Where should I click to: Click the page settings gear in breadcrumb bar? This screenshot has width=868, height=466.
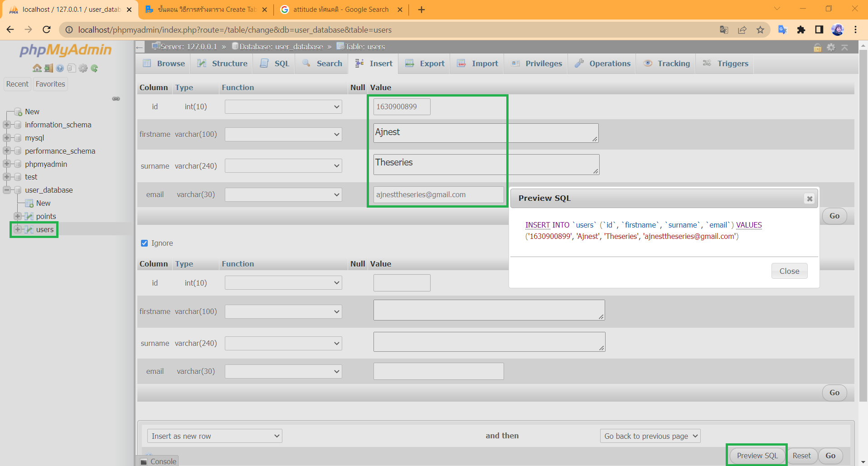click(831, 47)
